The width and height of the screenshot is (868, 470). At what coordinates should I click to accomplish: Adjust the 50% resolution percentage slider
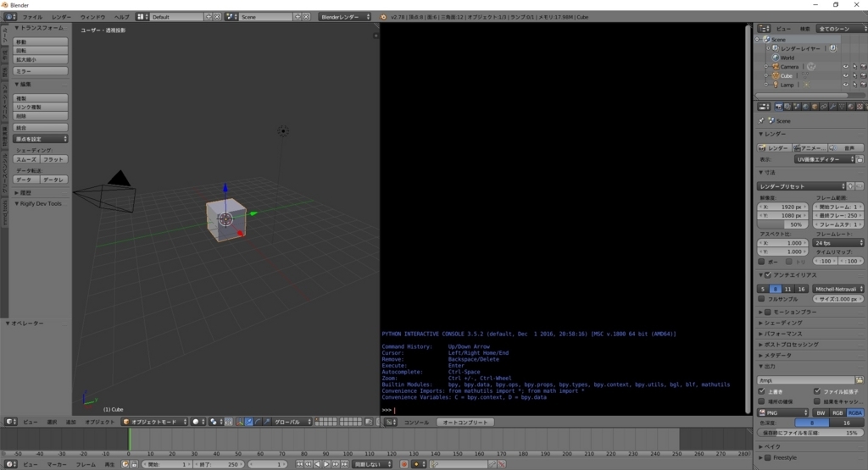[782, 224]
